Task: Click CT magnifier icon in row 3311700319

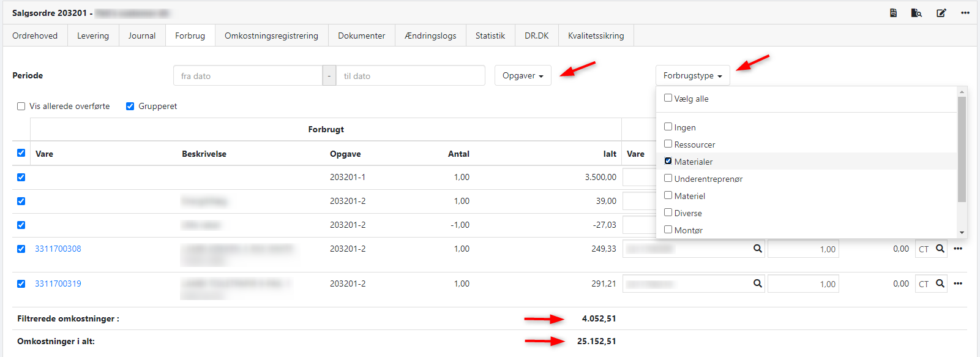Action: point(940,284)
